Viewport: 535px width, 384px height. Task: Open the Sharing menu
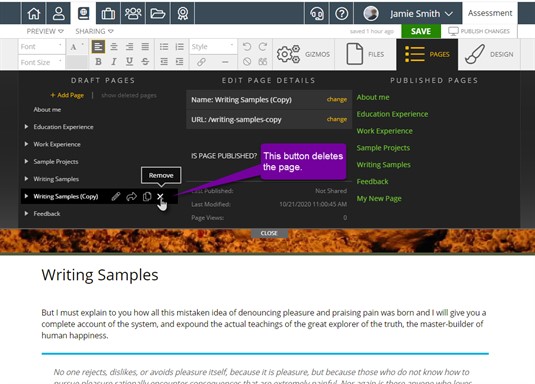tap(94, 31)
